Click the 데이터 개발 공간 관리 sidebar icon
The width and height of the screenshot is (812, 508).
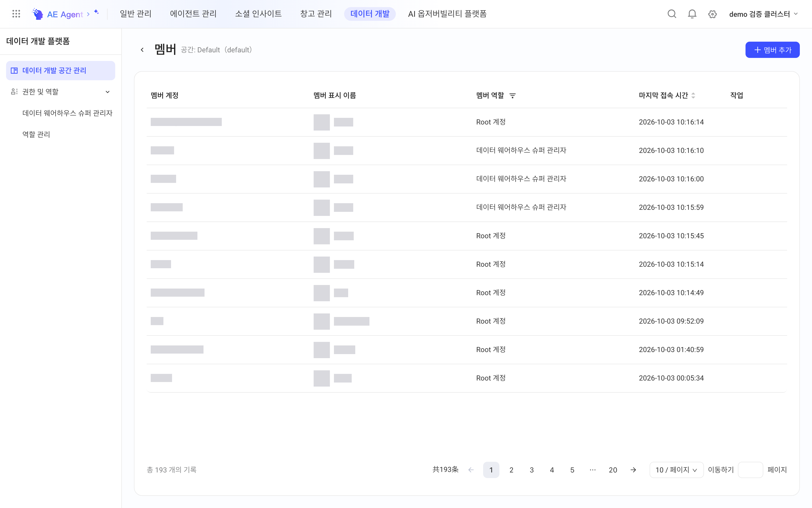tap(14, 71)
